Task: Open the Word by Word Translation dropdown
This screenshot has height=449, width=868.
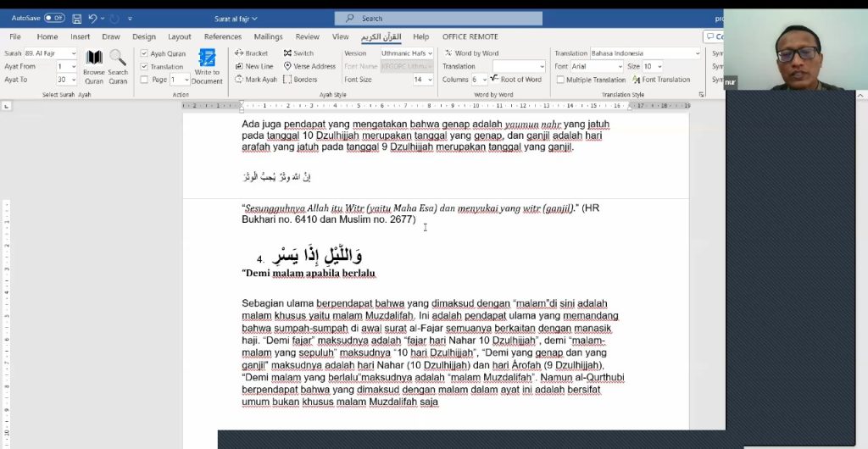Action: tap(542, 66)
